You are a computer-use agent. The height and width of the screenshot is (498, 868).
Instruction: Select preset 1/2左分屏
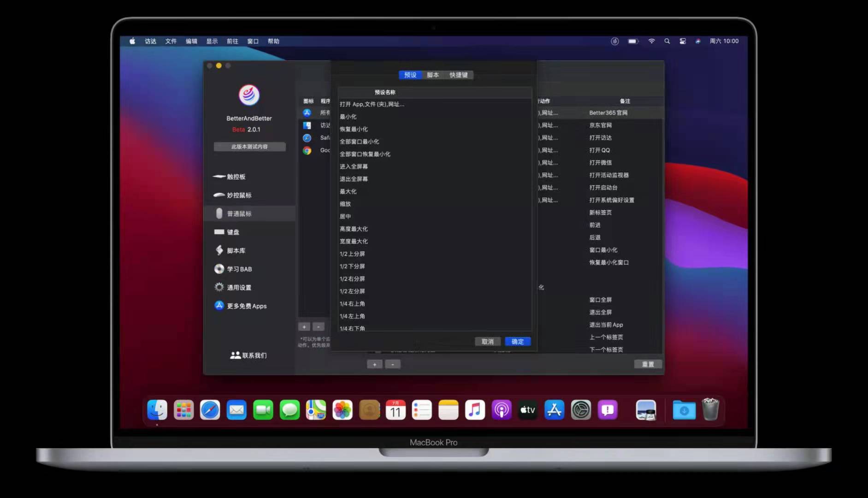(x=435, y=291)
